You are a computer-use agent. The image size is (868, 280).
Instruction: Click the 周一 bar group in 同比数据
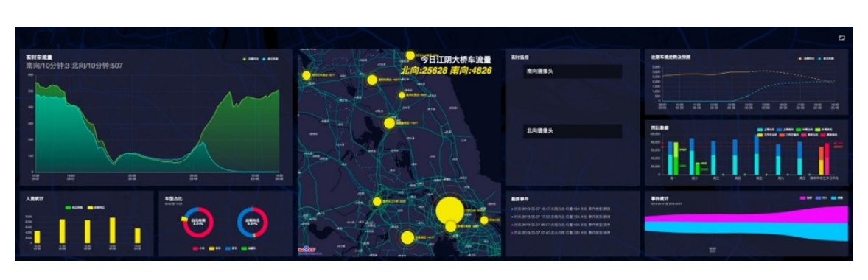point(673,157)
